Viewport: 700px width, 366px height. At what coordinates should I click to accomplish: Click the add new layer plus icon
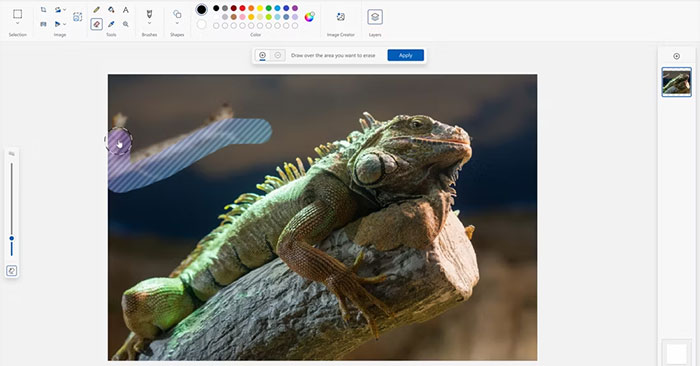(677, 56)
